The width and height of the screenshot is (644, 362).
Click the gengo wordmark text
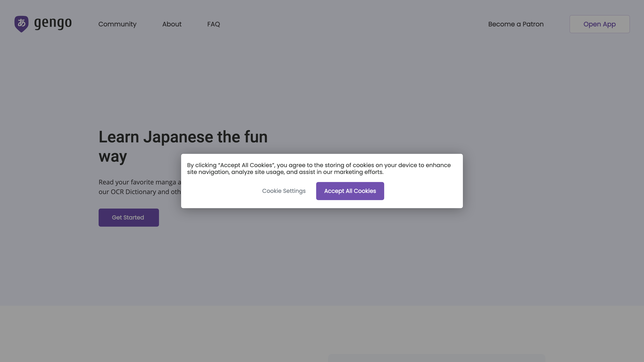[x=53, y=23]
